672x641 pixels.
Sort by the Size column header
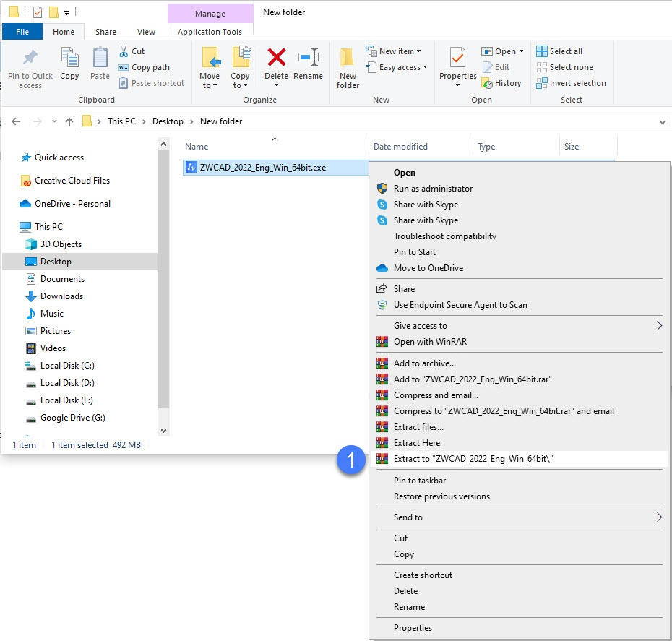pos(588,147)
